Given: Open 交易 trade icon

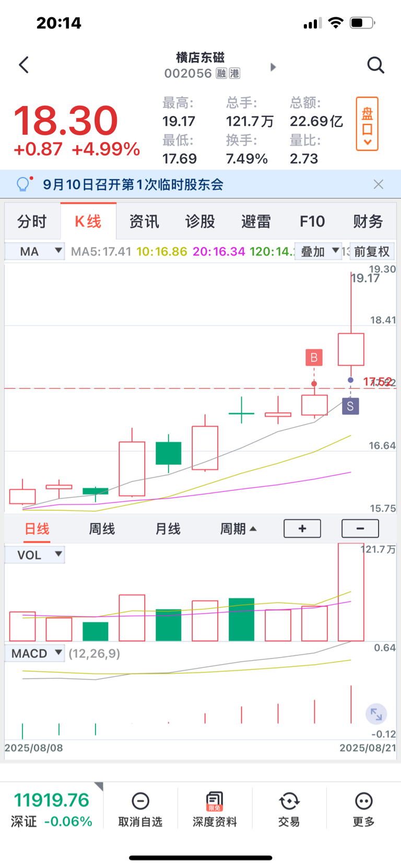Looking at the screenshot, I should pos(289,801).
